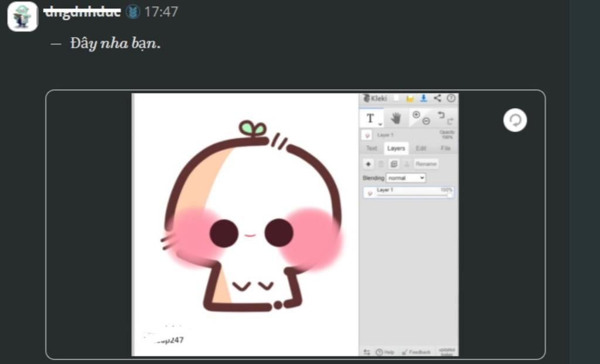
Task: Click the Rename layer button
Action: pos(427,164)
